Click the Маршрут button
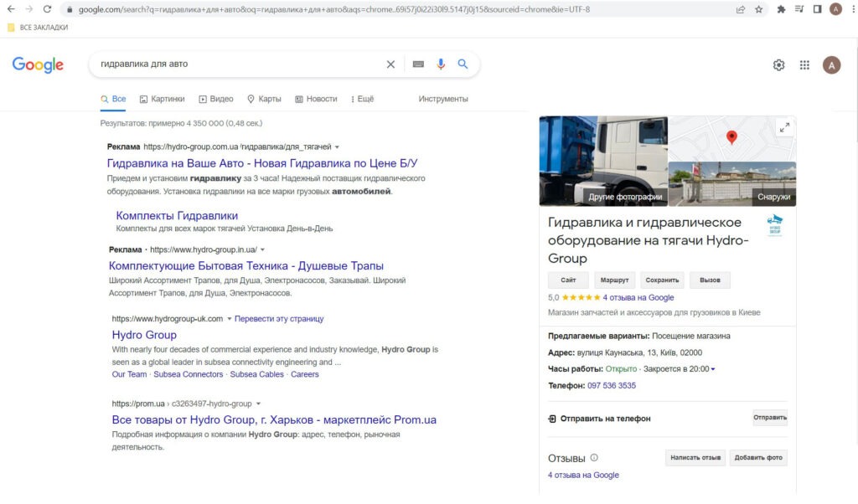 (x=614, y=280)
